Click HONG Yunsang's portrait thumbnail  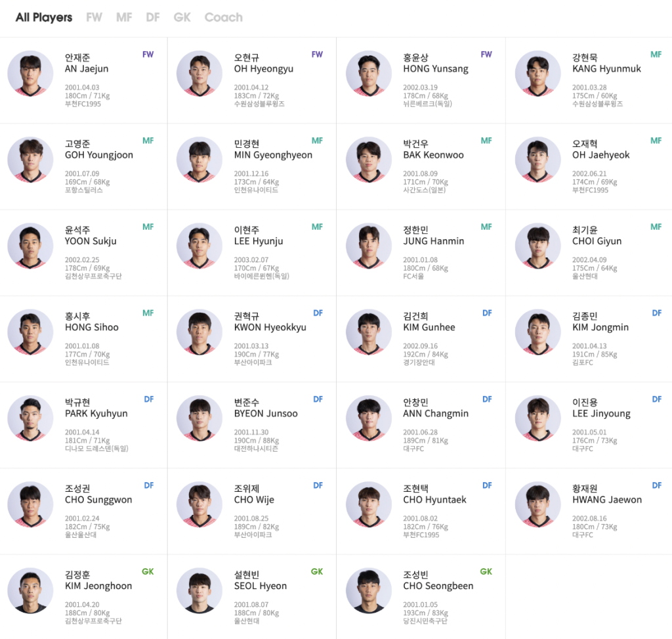(x=369, y=74)
